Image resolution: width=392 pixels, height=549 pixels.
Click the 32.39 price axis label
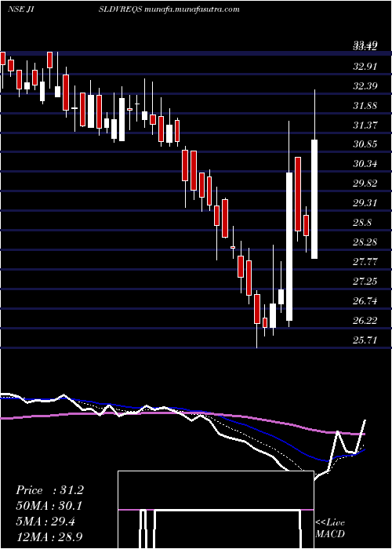coord(365,85)
